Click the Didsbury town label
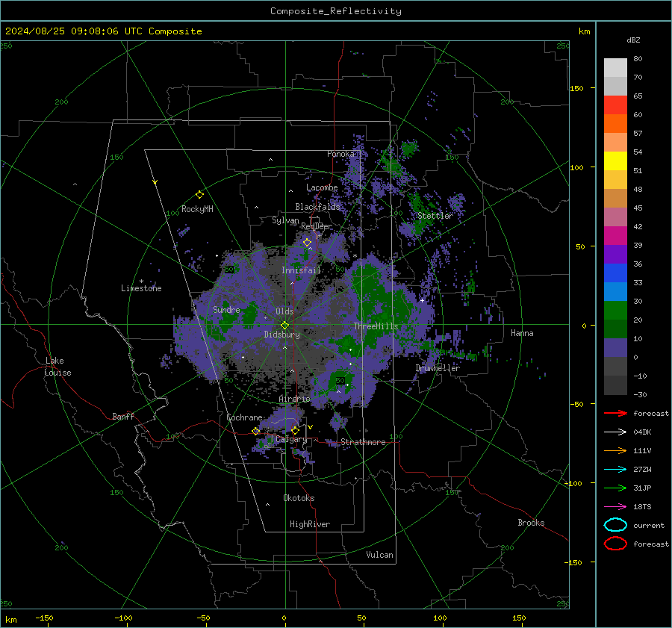 [x=281, y=335]
